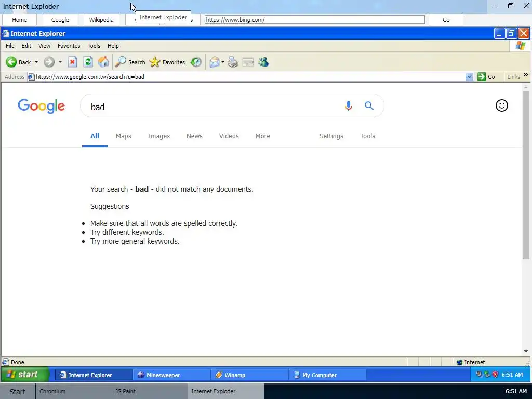Click the Google voice search microphone

point(349,106)
